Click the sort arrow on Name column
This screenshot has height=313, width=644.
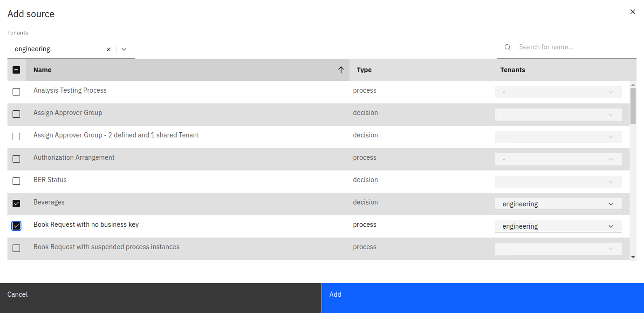coord(341,69)
